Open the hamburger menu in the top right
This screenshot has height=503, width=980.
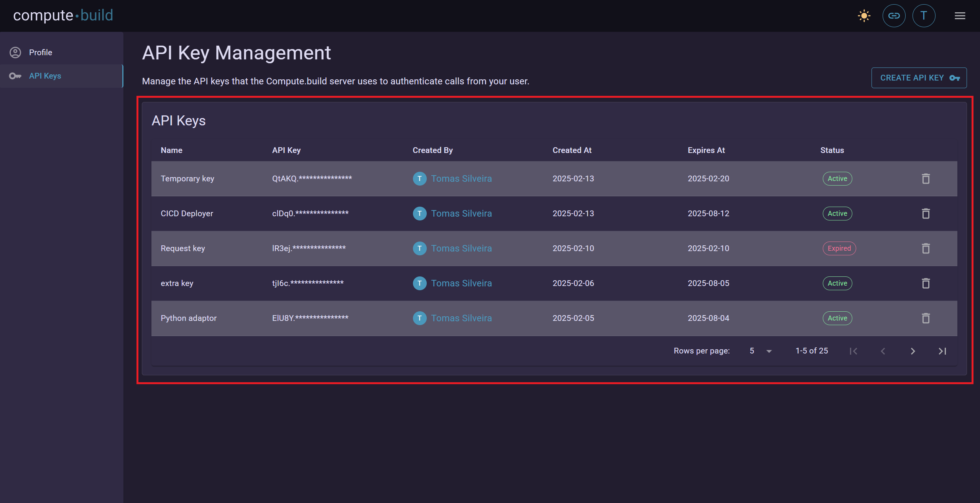pyautogui.click(x=960, y=16)
